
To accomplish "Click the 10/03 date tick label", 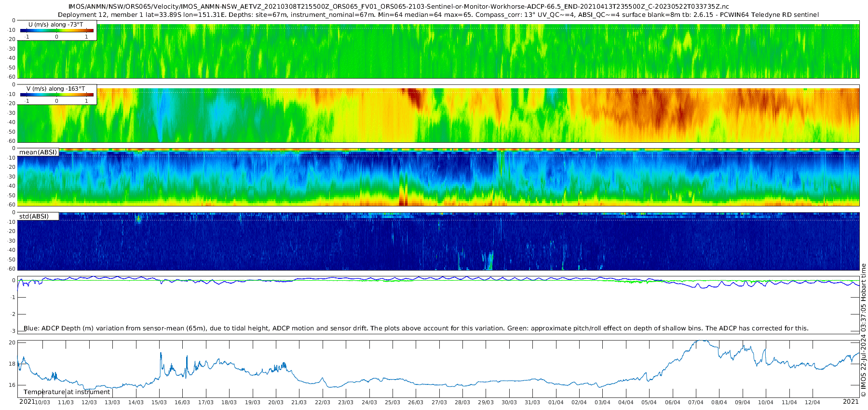I will 42,402.
